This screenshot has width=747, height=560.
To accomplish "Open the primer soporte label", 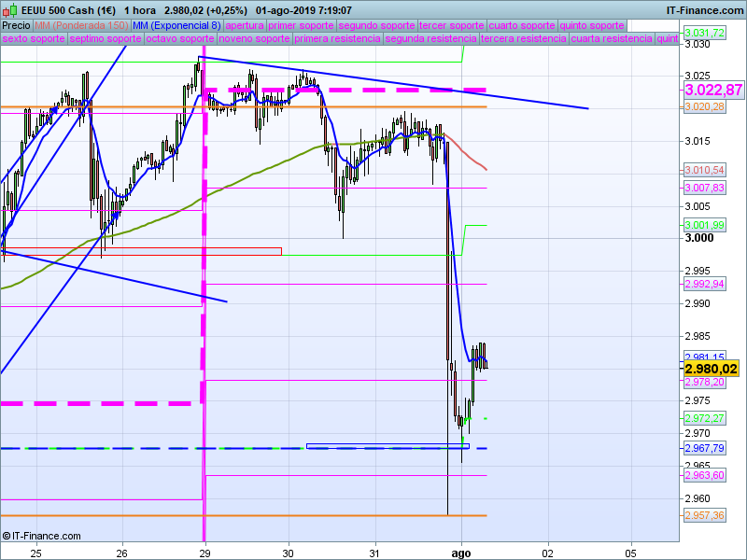I will (301, 26).
